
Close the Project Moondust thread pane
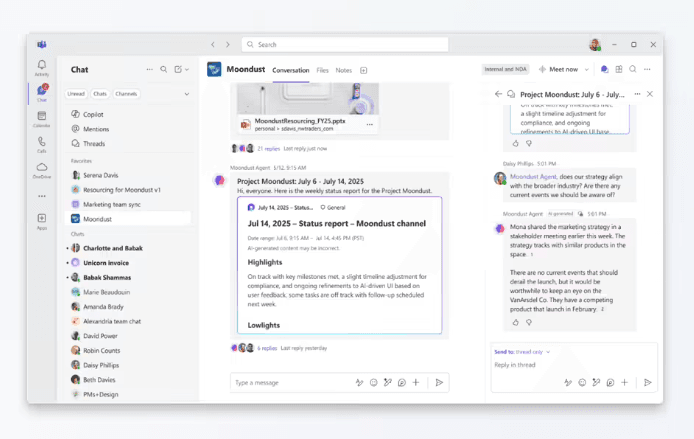(x=650, y=94)
